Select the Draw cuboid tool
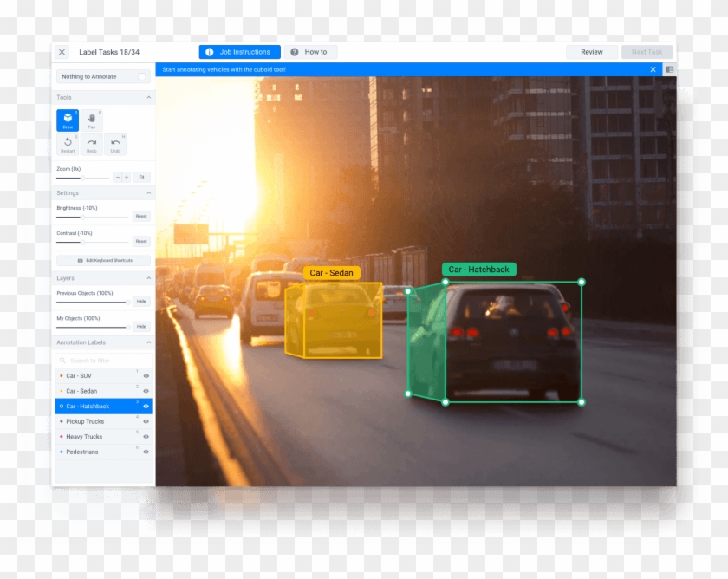728x579 pixels. 68,120
